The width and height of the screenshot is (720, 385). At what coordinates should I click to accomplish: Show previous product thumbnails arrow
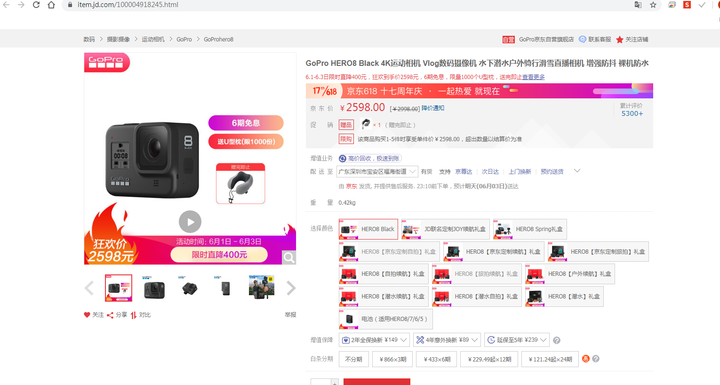[x=89, y=288]
